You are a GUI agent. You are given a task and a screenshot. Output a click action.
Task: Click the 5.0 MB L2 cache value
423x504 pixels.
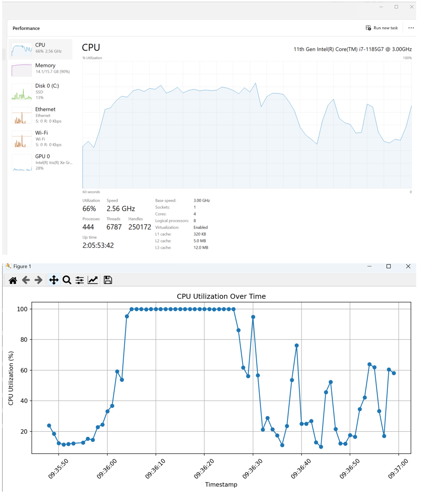point(200,241)
